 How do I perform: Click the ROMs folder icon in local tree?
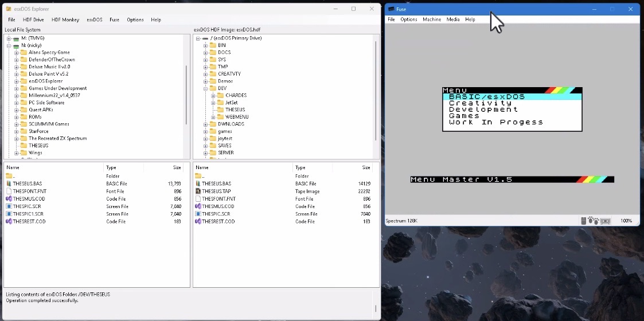point(24,117)
